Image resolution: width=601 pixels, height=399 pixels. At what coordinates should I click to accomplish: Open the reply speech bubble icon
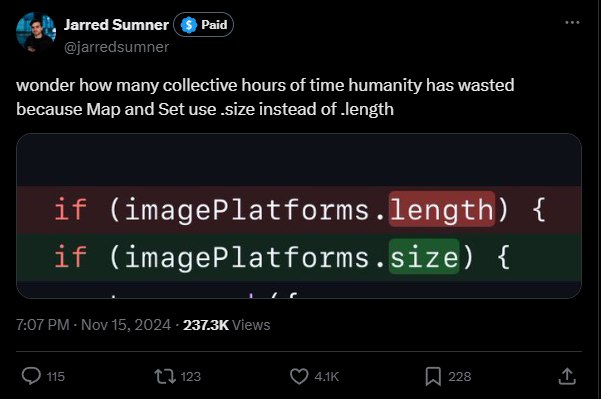[31, 376]
